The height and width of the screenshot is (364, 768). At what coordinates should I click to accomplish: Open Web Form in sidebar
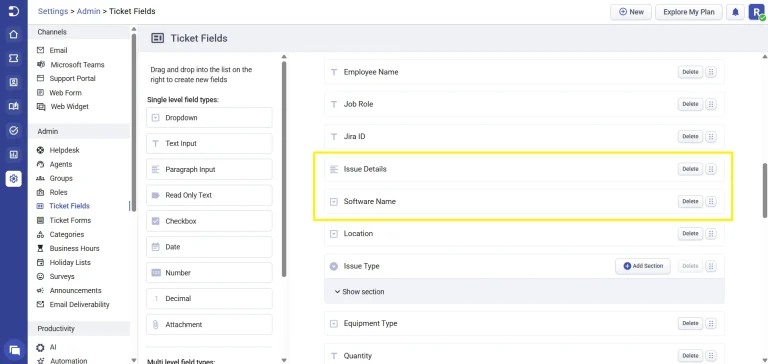(x=66, y=93)
